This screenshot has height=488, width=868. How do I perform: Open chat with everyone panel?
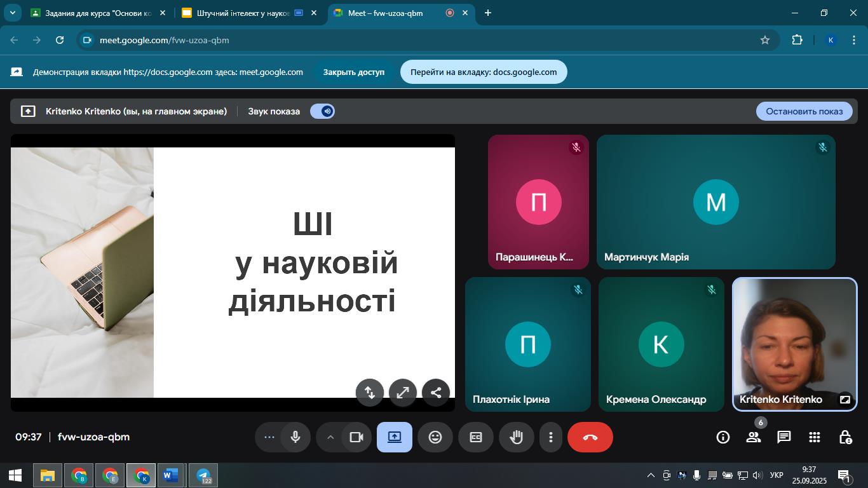click(783, 437)
